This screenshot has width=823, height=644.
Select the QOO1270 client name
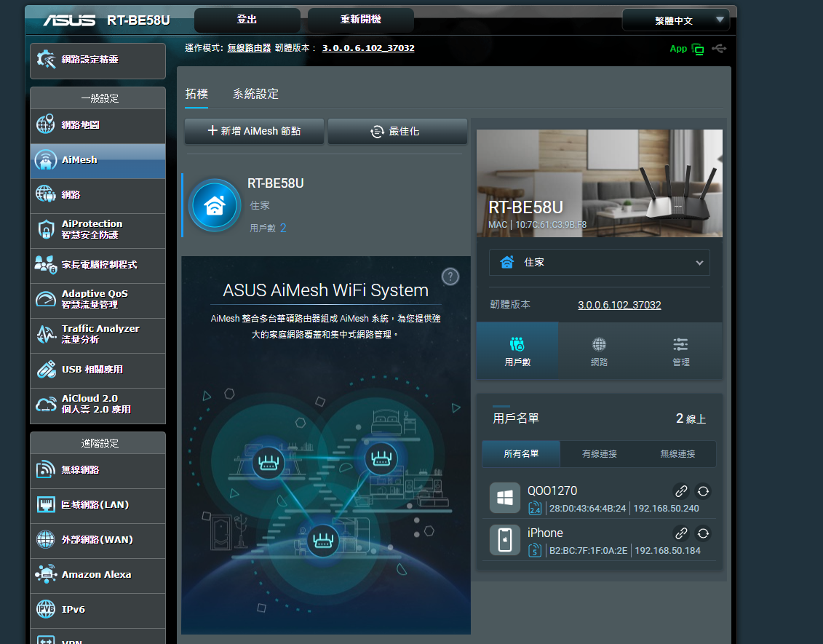pyautogui.click(x=552, y=490)
